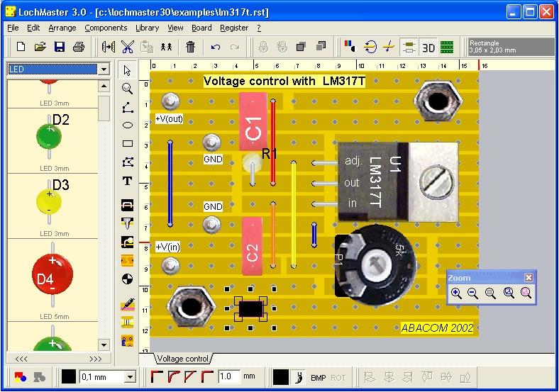
Task: Click the help ? menu
Action: (x=259, y=28)
